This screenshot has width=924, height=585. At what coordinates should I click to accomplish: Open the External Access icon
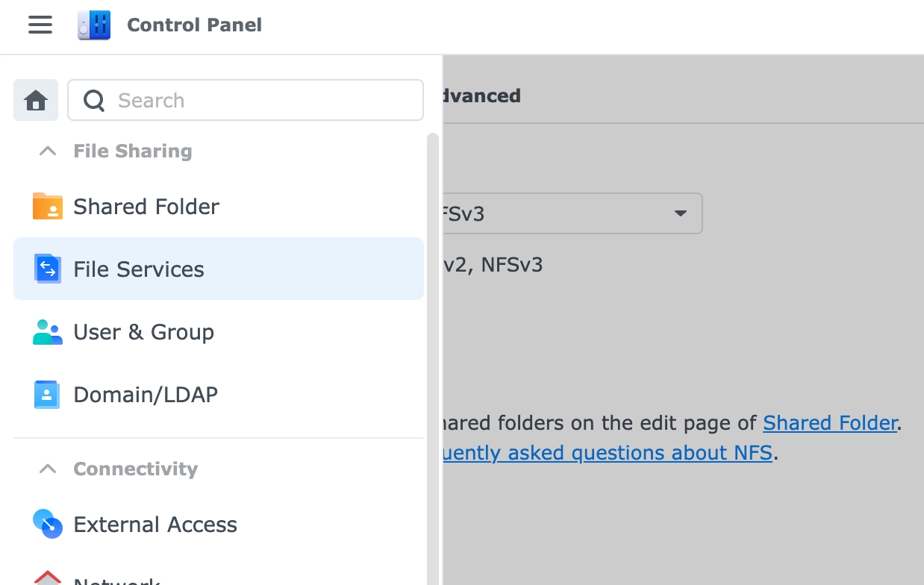(x=48, y=524)
